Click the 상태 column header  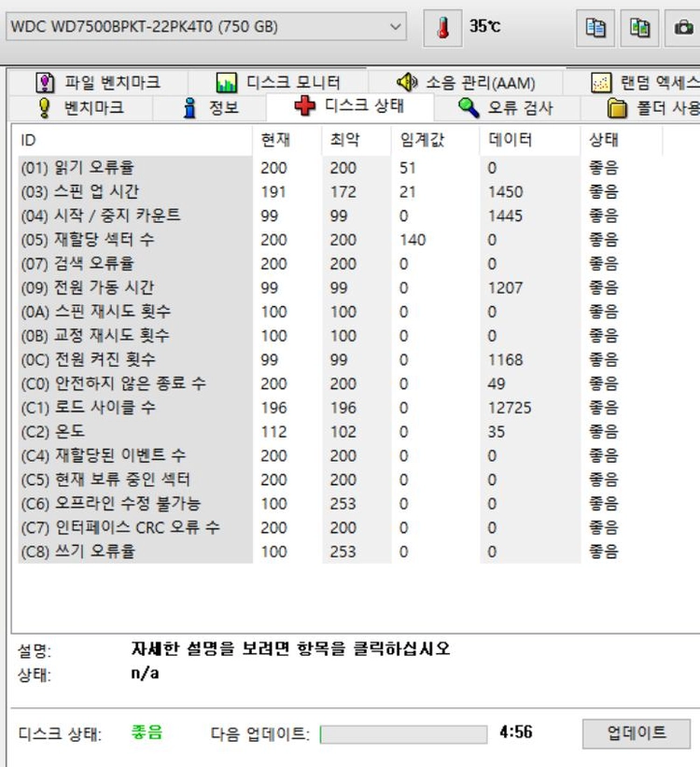click(x=622, y=140)
